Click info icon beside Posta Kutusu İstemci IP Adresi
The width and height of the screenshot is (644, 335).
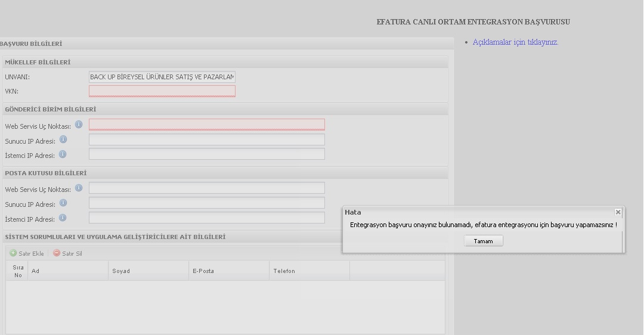coord(63,218)
